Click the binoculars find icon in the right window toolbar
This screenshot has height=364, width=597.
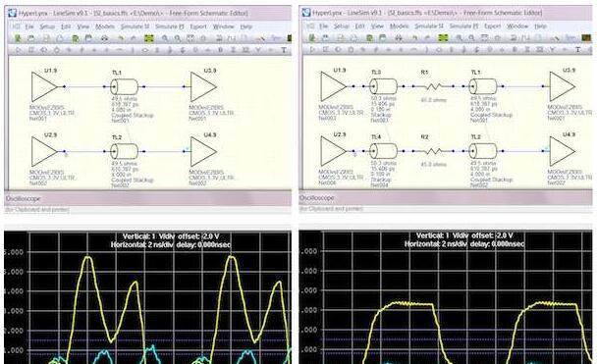(399, 38)
